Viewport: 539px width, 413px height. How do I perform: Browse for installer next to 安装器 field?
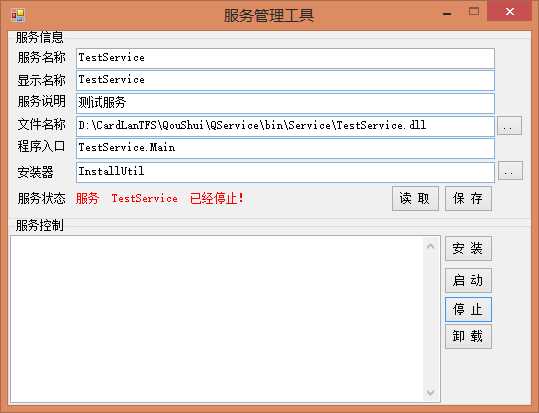[510, 171]
